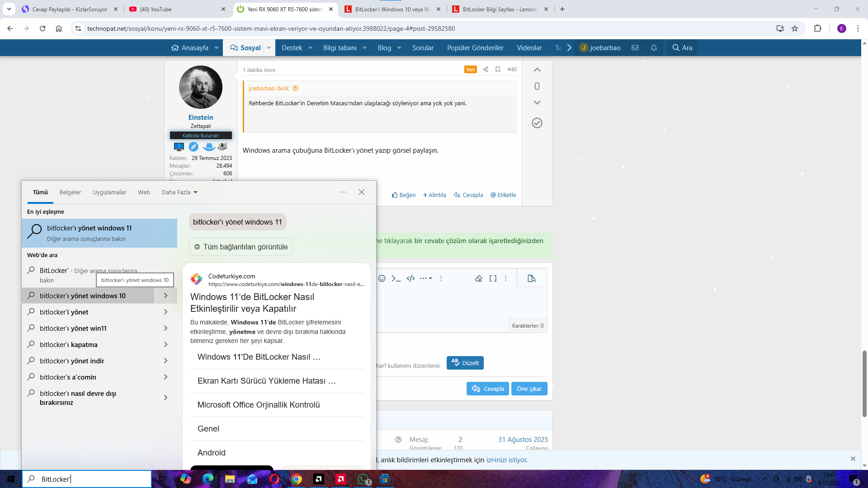Expand "bitlocker'ı kapatma" suggestion arrow
Image resolution: width=868 pixels, height=488 pixels.
[165, 344]
